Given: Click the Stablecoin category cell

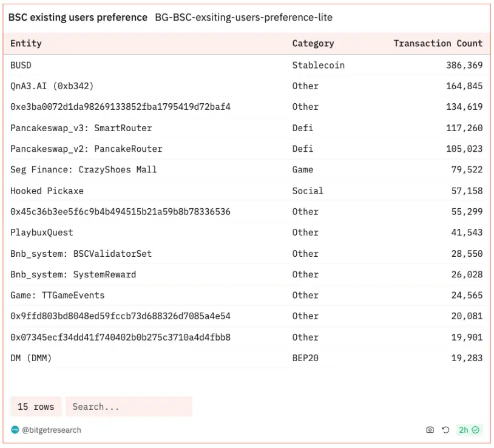Looking at the screenshot, I should tap(318, 65).
